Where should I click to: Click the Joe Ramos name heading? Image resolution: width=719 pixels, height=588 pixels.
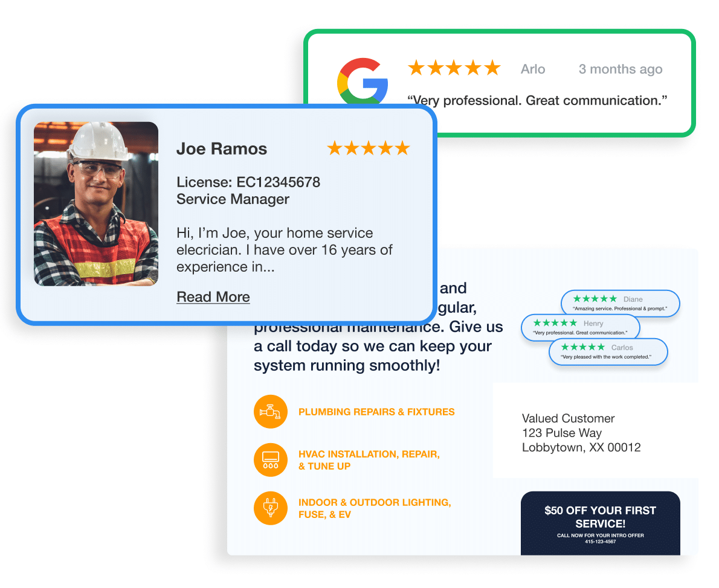(x=222, y=149)
